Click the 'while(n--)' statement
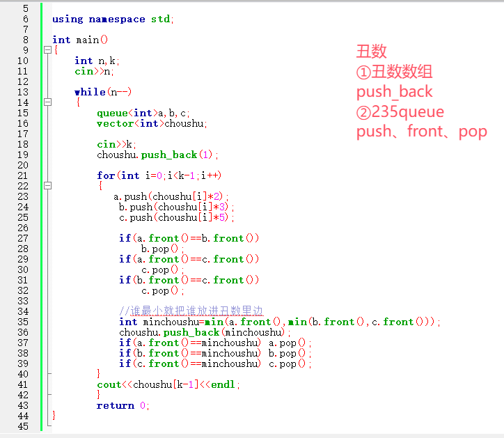The height and width of the screenshot is (438, 504). (x=103, y=92)
